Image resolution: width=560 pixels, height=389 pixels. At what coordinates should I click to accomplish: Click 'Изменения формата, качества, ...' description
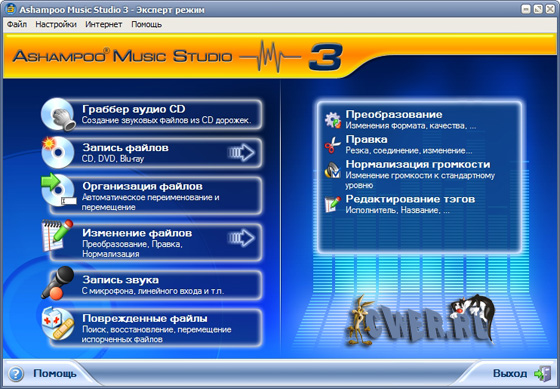[x=411, y=126]
